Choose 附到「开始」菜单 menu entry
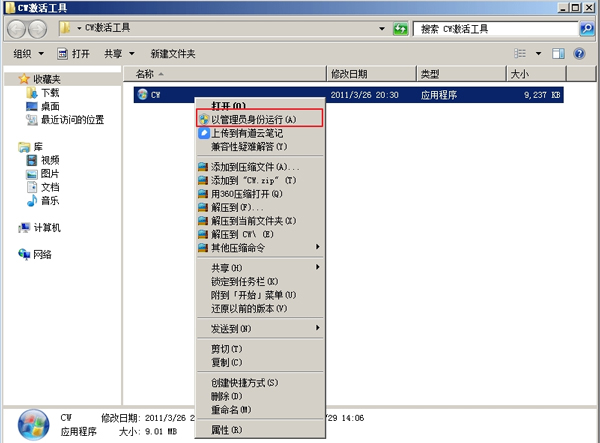This screenshot has width=600, height=443. (260, 295)
